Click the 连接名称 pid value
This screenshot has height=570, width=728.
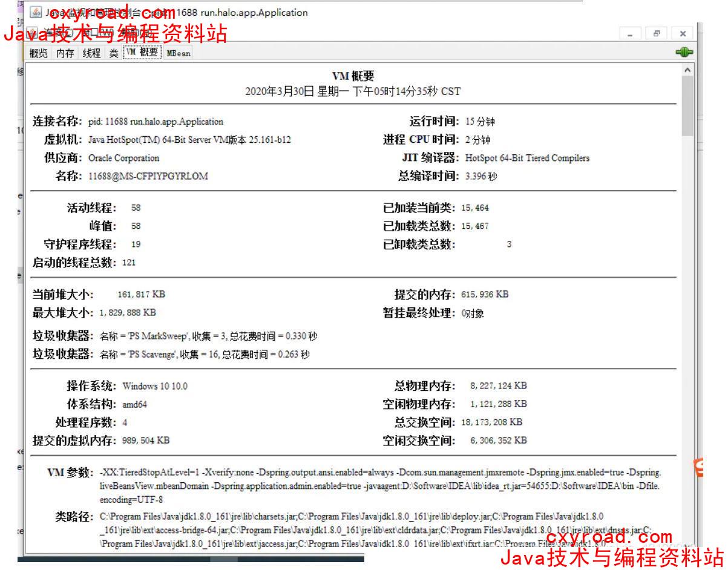156,122
